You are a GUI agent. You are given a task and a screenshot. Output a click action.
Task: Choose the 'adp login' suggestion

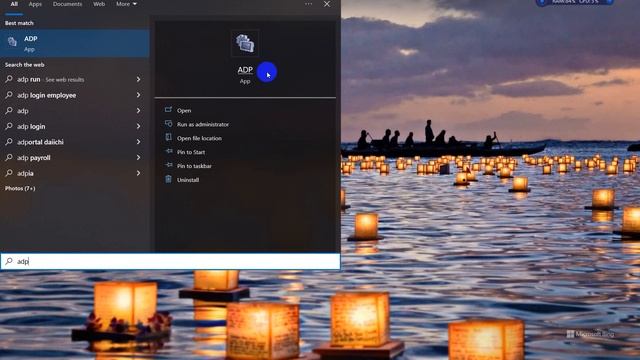(75, 127)
